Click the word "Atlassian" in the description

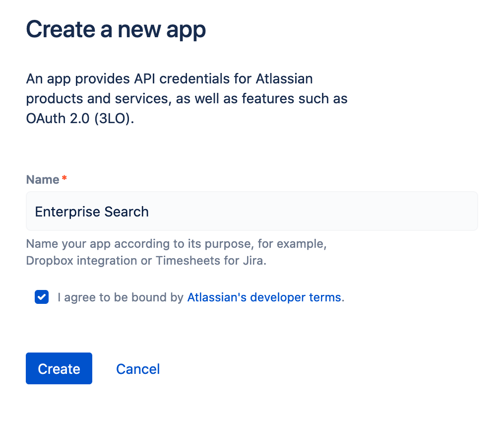pyautogui.click(x=284, y=78)
